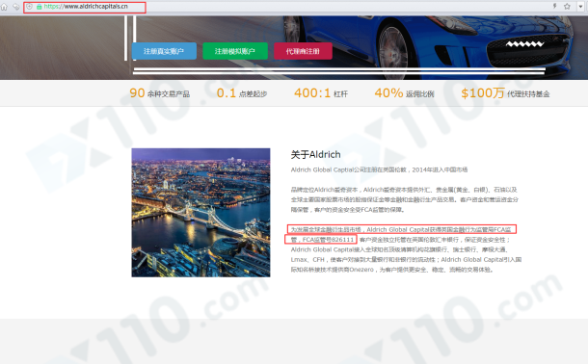Click the "40%" rebate ratio statistic
The width and height of the screenshot is (588, 364).
tap(388, 92)
